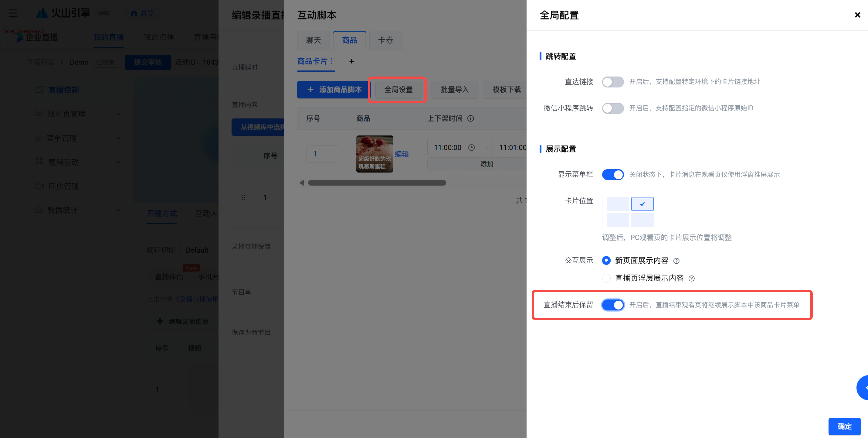Expand 数据统计 sidebar menu
Viewport: 868px width, 438px height.
tap(78, 210)
